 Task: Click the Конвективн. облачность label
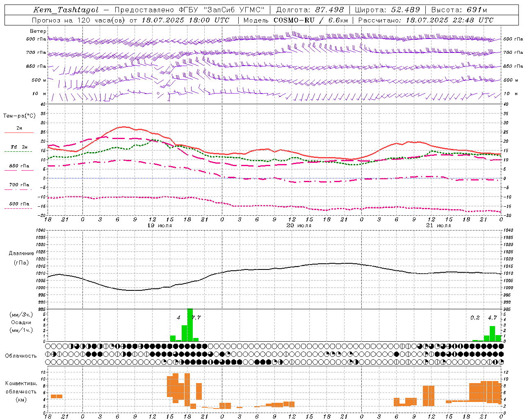click(21, 388)
